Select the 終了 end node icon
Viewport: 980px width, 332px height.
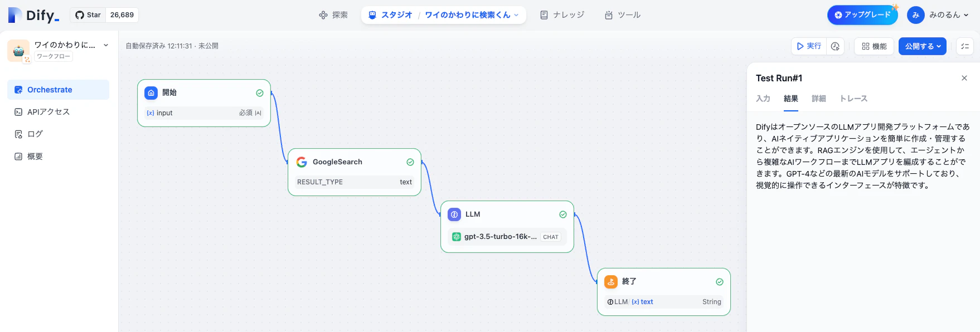[x=611, y=282]
